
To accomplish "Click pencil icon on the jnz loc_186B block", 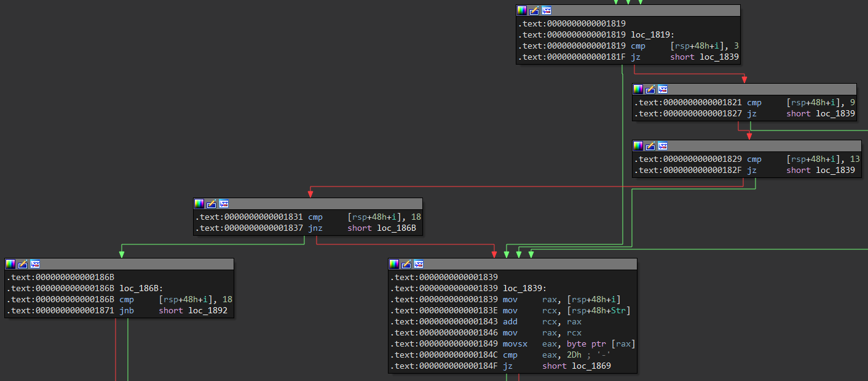I will coord(211,203).
